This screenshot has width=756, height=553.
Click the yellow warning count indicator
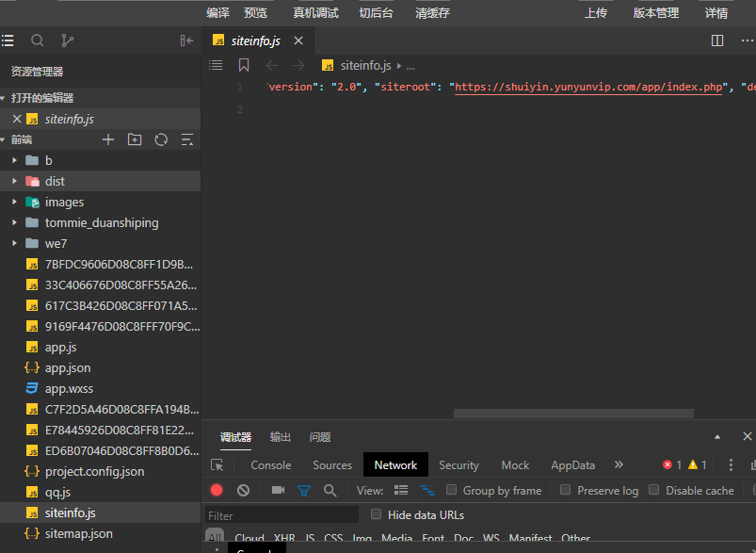698,464
